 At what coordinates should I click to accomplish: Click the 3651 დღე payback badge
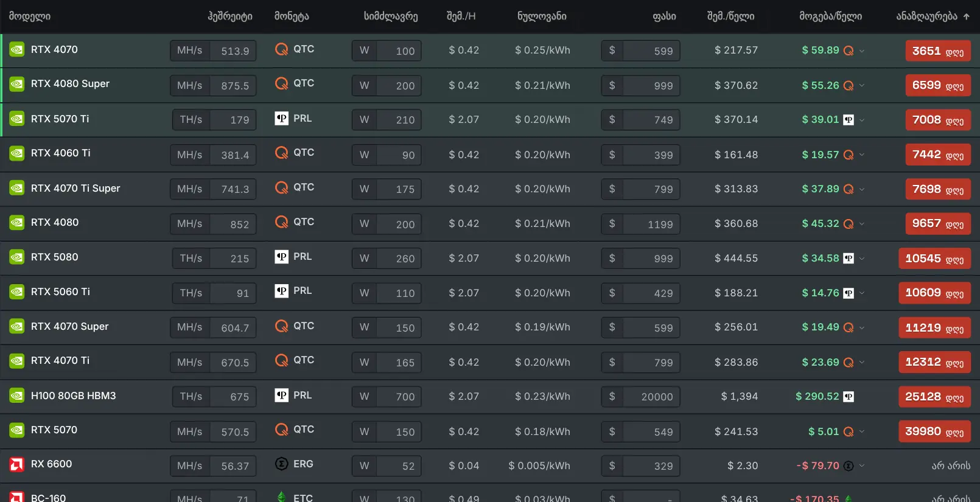coord(938,51)
